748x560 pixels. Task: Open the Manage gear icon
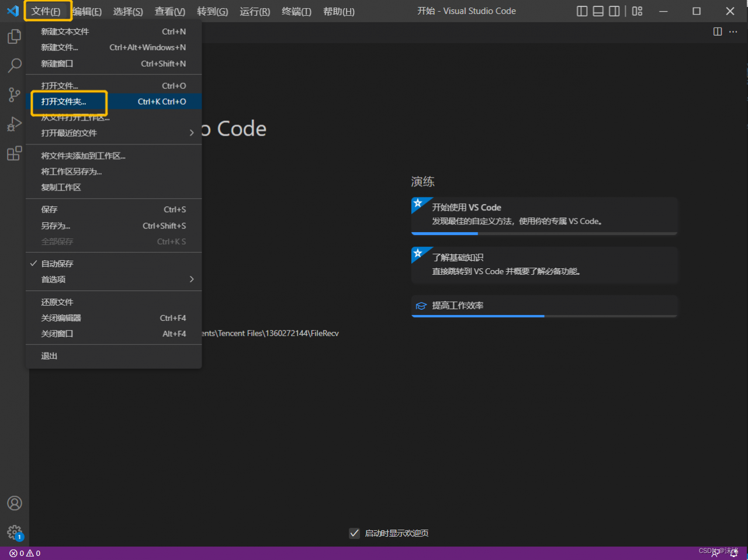point(15,533)
